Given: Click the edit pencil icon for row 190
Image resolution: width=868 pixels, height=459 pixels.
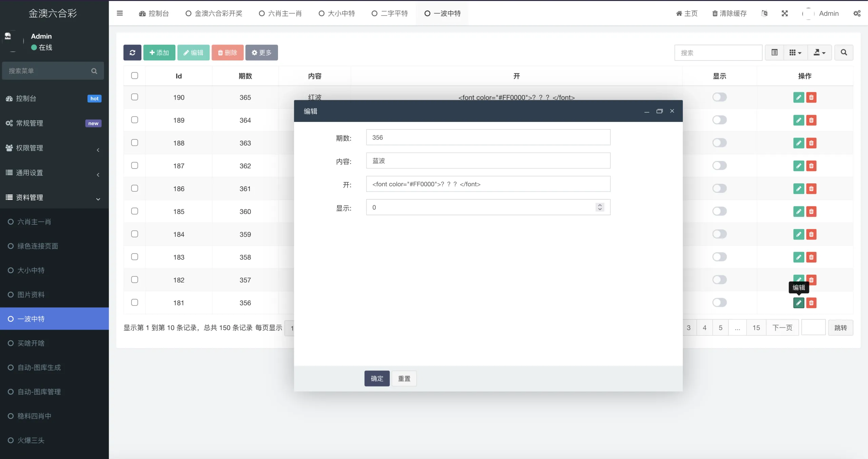Looking at the screenshot, I should (x=798, y=98).
